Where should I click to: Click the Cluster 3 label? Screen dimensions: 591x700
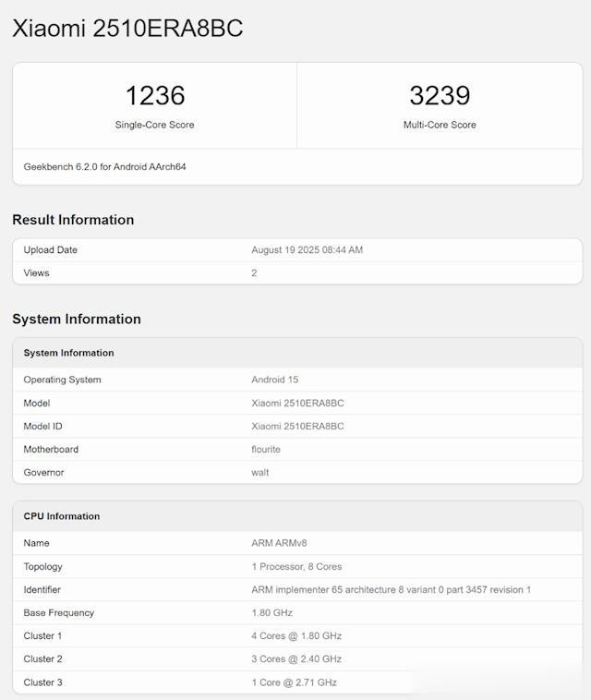(x=42, y=683)
